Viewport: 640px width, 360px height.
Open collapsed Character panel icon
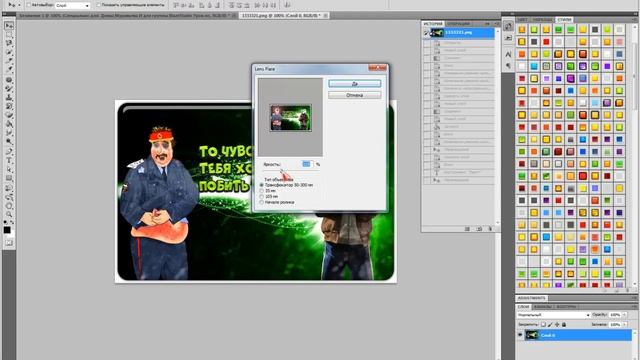[508, 54]
